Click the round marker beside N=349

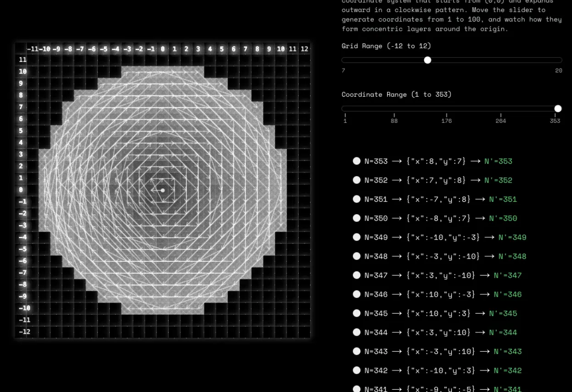[356, 237]
